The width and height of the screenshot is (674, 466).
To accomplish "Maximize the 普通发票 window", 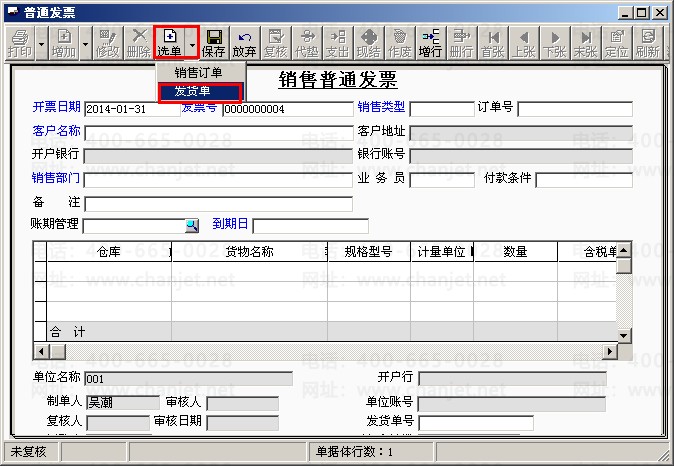I will pos(641,13).
